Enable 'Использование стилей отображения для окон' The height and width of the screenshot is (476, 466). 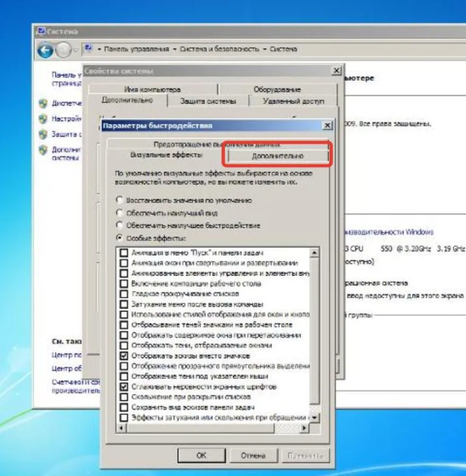(x=124, y=314)
